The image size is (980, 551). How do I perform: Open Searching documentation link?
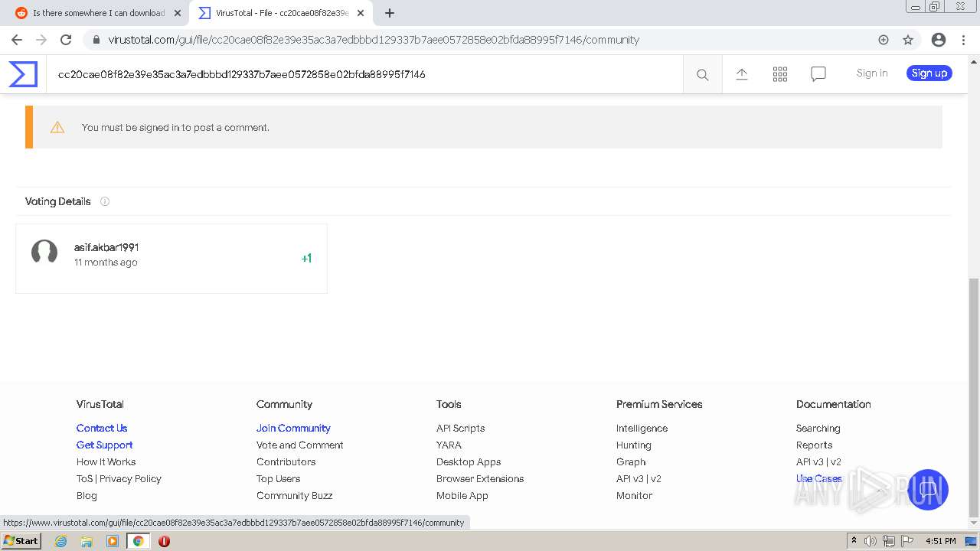click(x=818, y=428)
